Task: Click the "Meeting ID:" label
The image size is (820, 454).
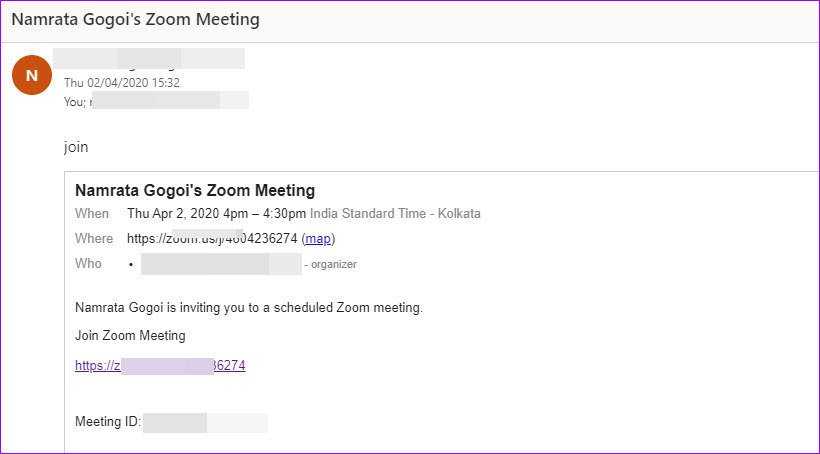Action: click(108, 422)
